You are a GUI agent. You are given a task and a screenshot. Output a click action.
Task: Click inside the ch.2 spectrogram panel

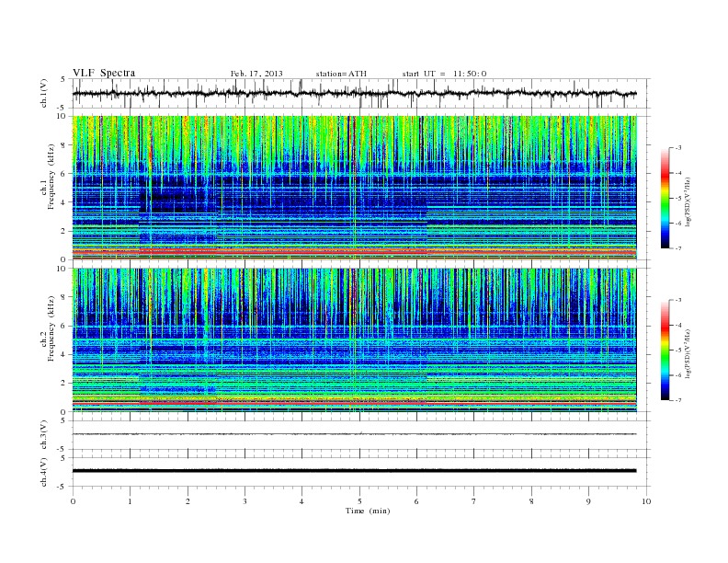[355, 340]
